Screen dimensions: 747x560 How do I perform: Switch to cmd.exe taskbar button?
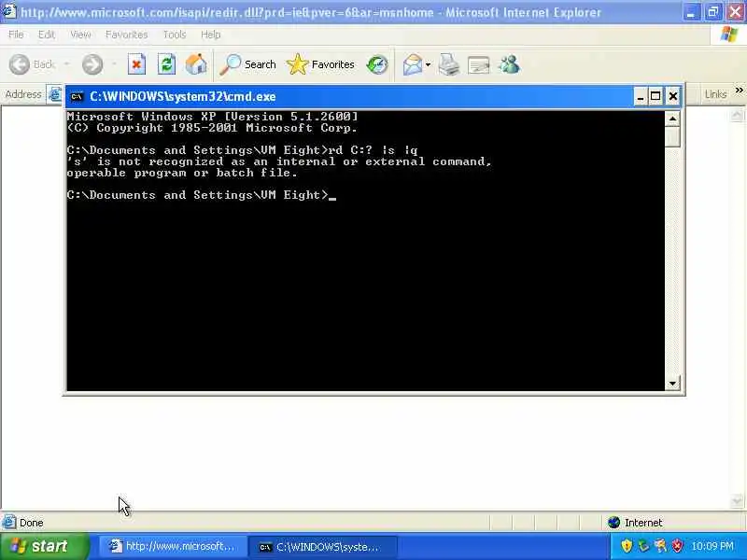pyautogui.click(x=323, y=547)
